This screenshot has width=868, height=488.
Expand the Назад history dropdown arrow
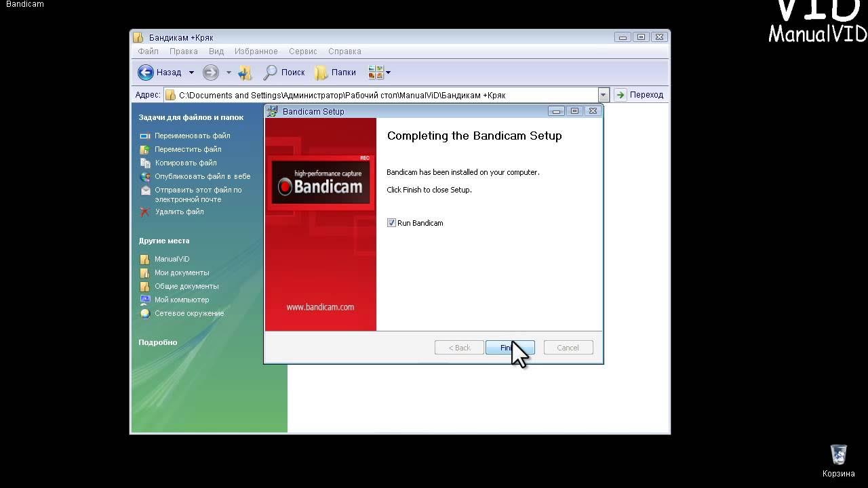[191, 73]
